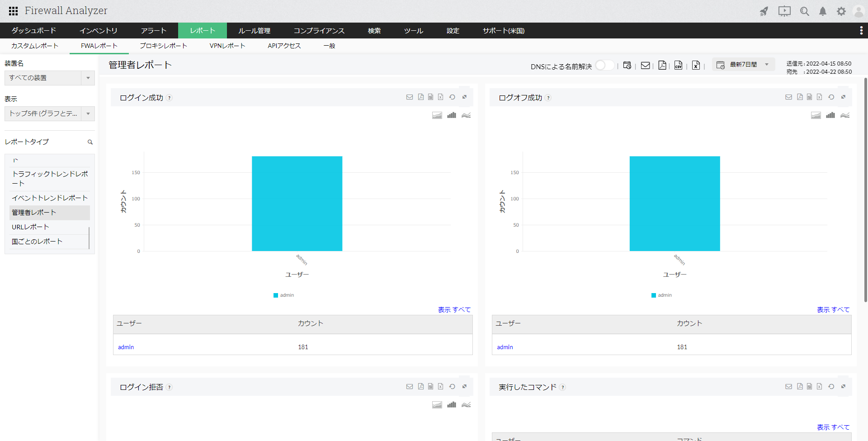Maximize the ログイン成功 widget

point(464,97)
